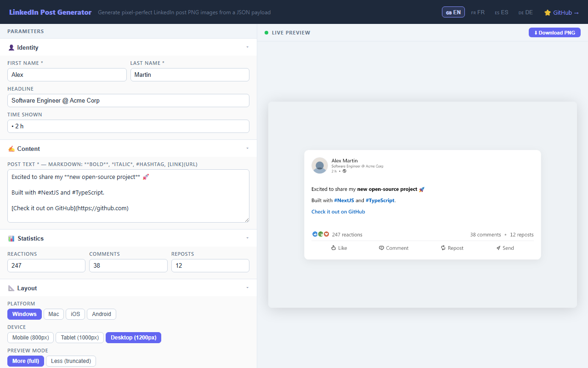The image size is (588, 368).
Task: Select the Mac platform option
Action: click(54, 314)
